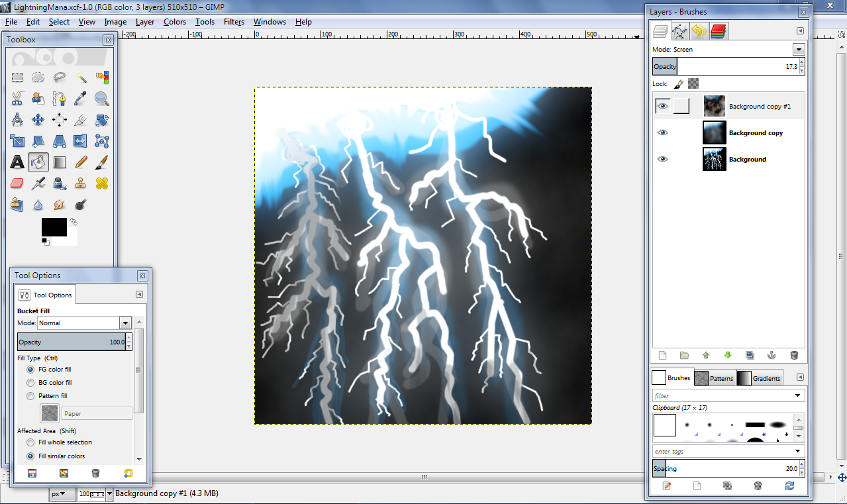The width and height of the screenshot is (847, 504).
Task: Duplicate the selected layer
Action: (750, 356)
